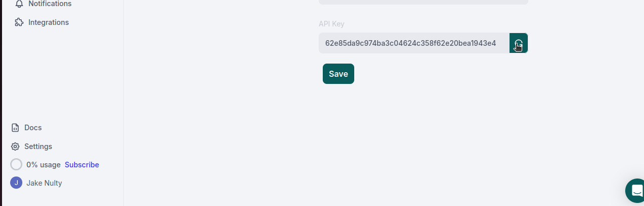Viewport: 644px width, 206px height.
Task: Click the Docs file icon
Action: coord(15,128)
